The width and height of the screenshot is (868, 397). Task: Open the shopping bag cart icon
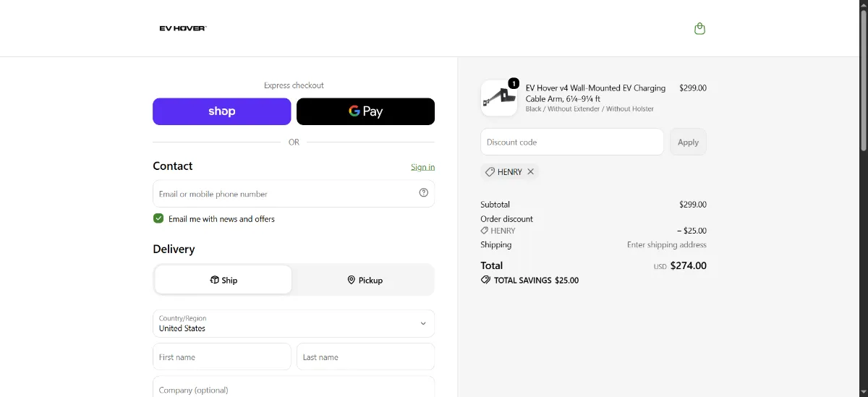699,28
